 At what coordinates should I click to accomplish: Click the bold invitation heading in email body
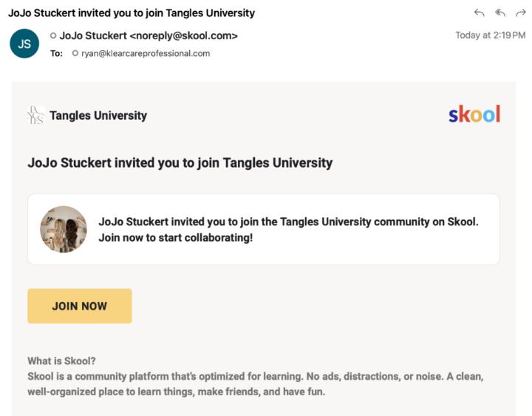coord(180,163)
